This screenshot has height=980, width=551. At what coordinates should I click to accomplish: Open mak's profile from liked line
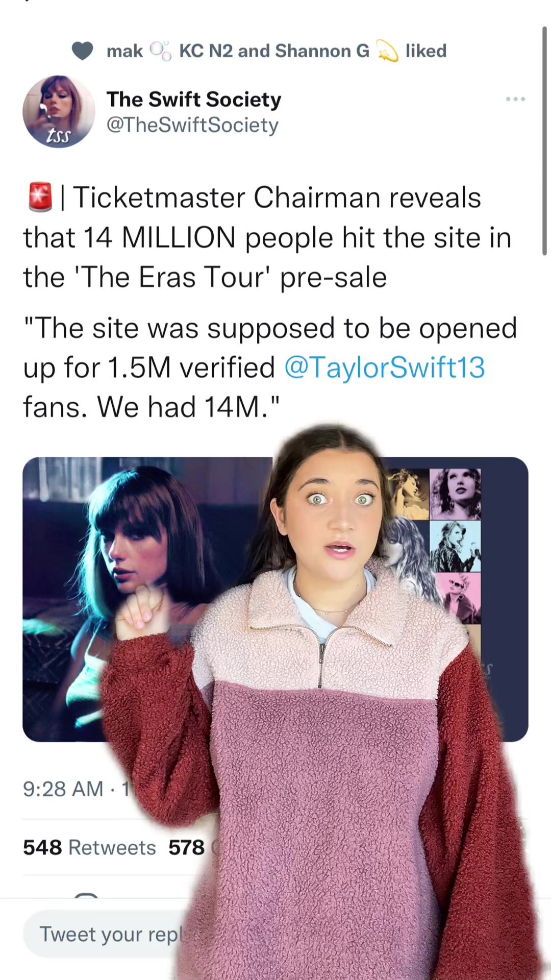click(x=124, y=51)
